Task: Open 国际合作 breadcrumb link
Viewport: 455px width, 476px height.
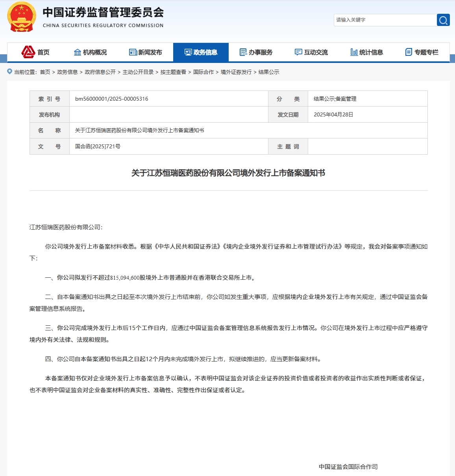Action: click(x=203, y=72)
